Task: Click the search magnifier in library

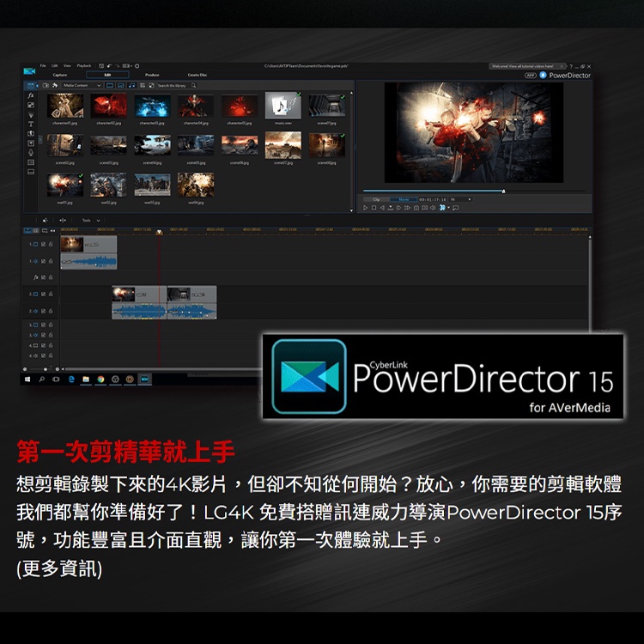Action: (x=194, y=86)
